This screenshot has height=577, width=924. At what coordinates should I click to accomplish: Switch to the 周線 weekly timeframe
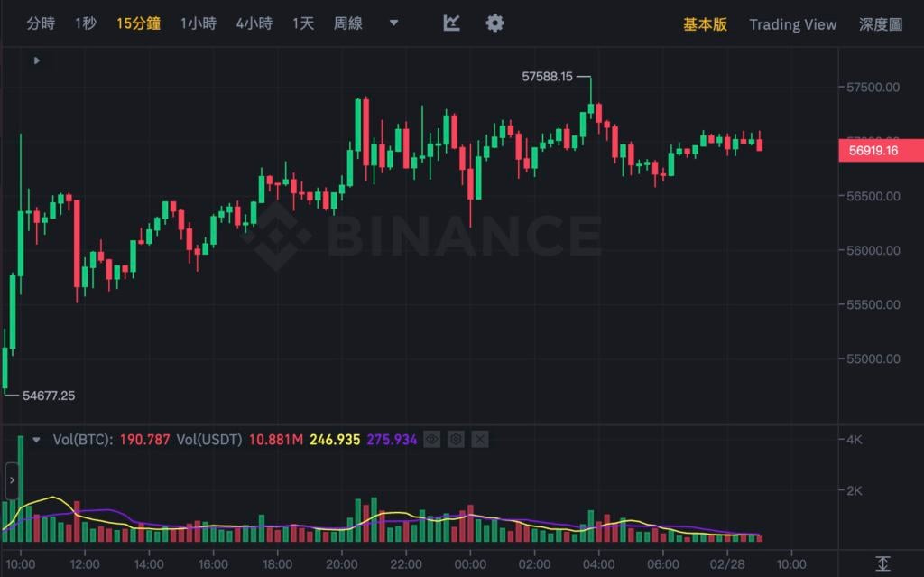pyautogui.click(x=347, y=23)
